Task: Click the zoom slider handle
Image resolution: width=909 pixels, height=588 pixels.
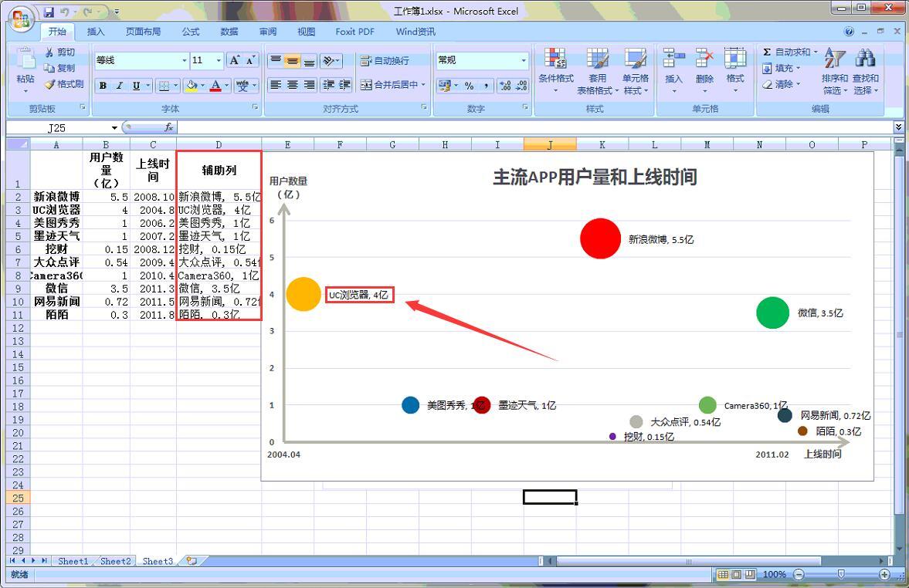Action: (x=840, y=574)
